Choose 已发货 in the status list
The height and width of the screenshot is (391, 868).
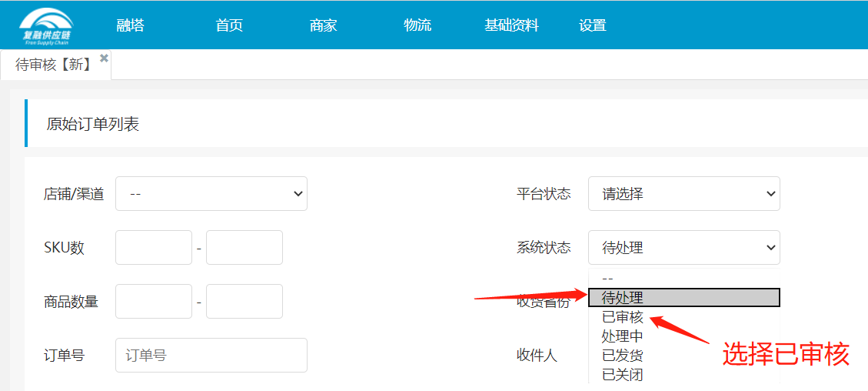pyautogui.click(x=684, y=355)
